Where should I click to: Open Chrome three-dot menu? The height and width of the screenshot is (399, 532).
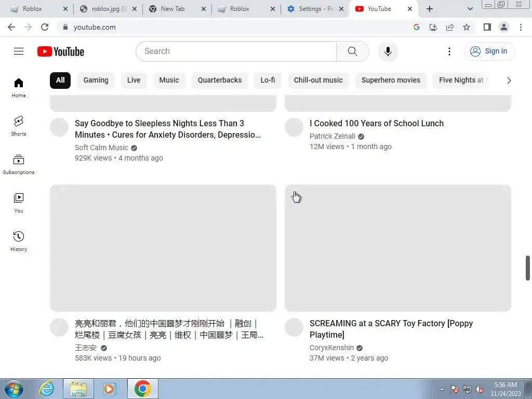pyautogui.click(x=521, y=27)
